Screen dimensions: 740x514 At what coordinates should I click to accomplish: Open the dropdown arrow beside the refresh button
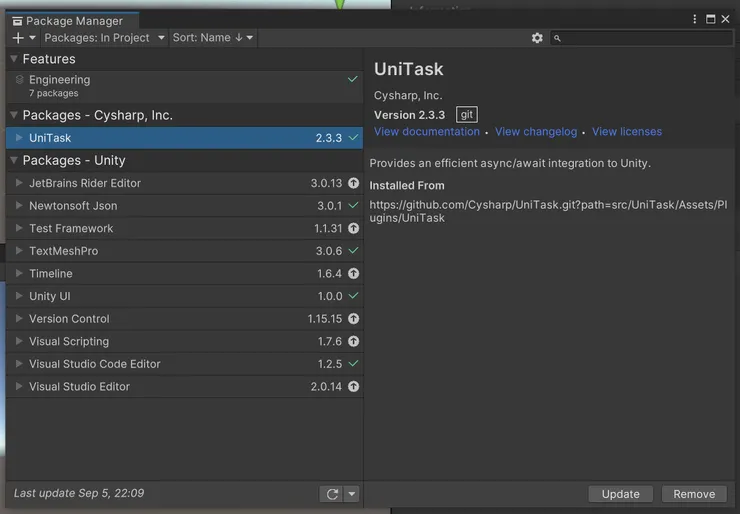click(351, 494)
